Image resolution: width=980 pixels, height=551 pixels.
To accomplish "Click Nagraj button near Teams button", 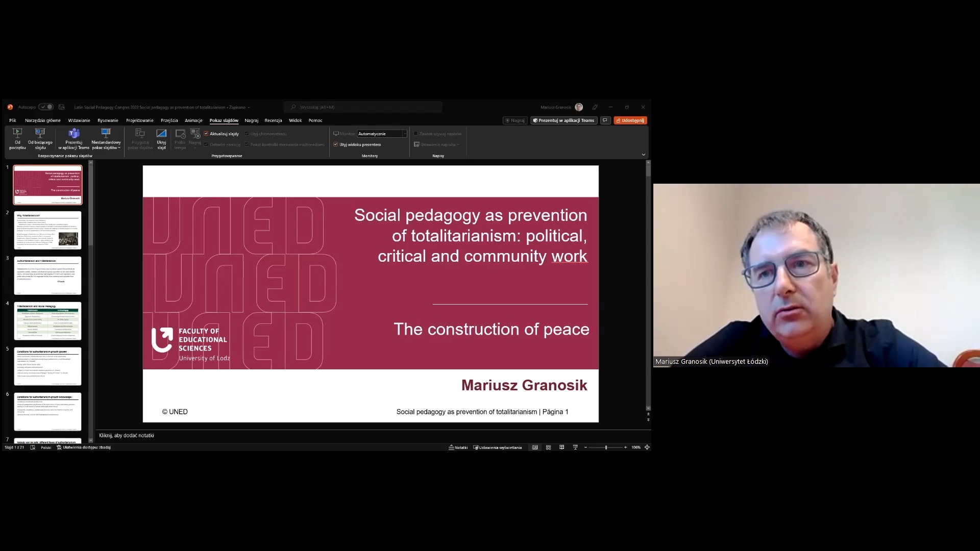I will click(x=515, y=120).
